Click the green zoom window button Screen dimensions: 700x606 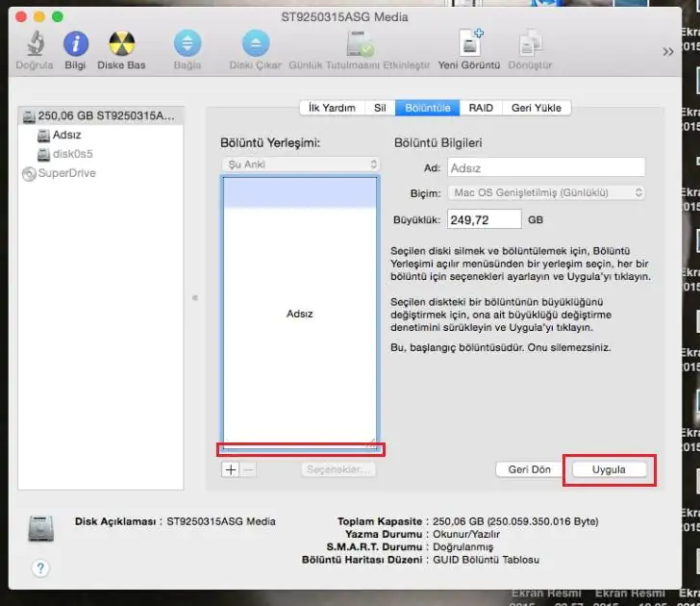(x=58, y=17)
